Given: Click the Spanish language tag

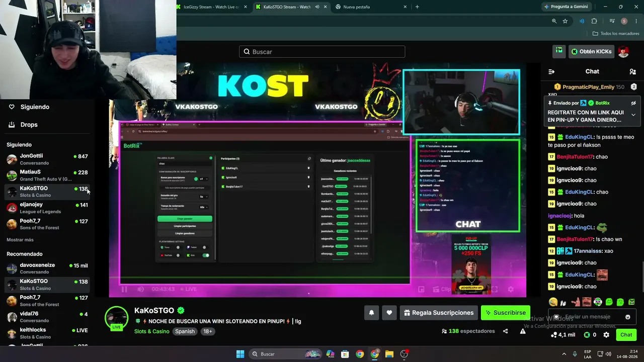Looking at the screenshot, I should coord(185,332).
